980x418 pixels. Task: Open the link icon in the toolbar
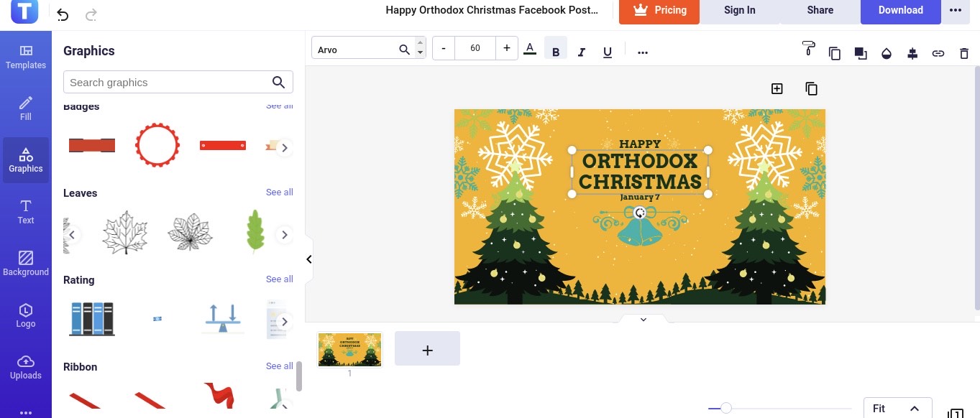point(938,52)
